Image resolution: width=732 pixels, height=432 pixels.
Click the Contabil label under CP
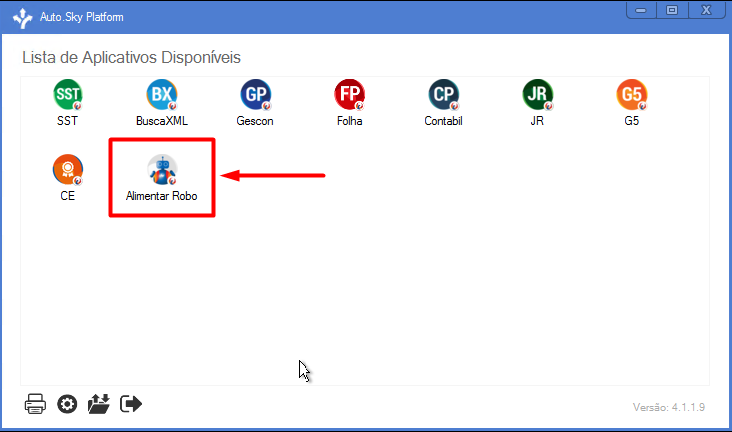[x=443, y=121]
